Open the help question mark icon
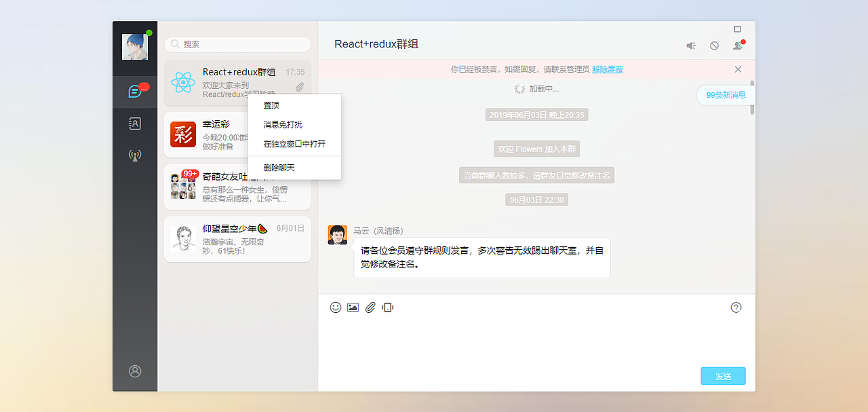The height and width of the screenshot is (412, 868). click(736, 307)
